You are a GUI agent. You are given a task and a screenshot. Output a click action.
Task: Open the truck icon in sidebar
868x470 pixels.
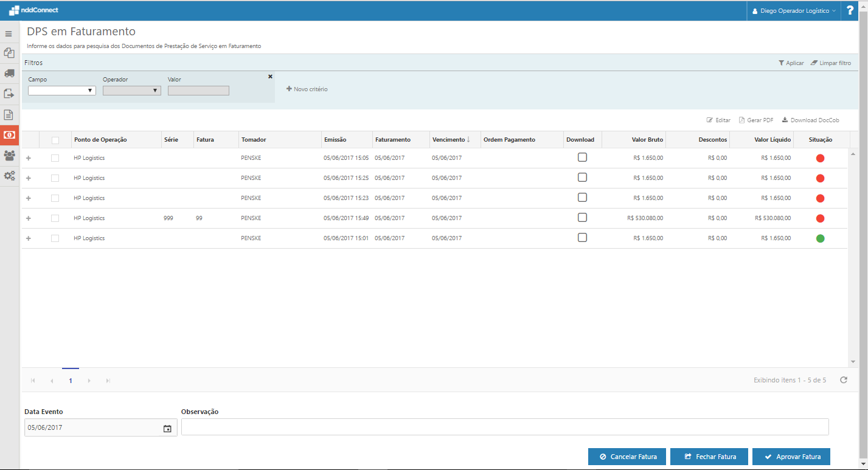tap(9, 73)
